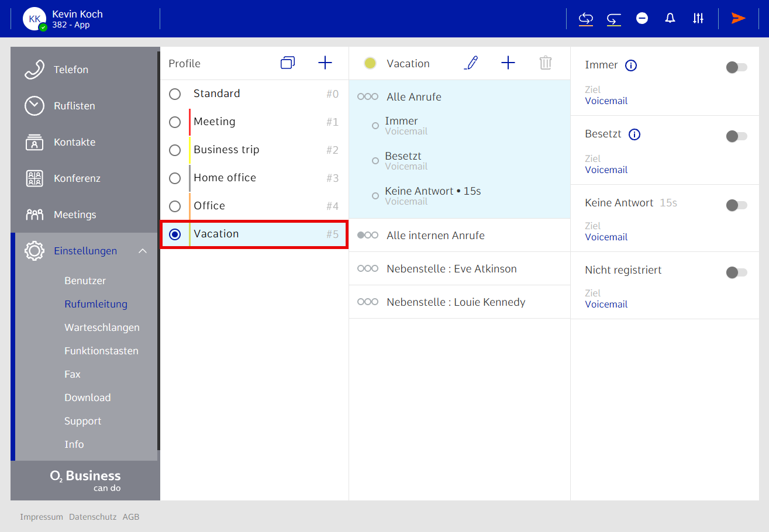Add a new profile with plus icon
Screen dimensions: 769x532
(x=325, y=63)
